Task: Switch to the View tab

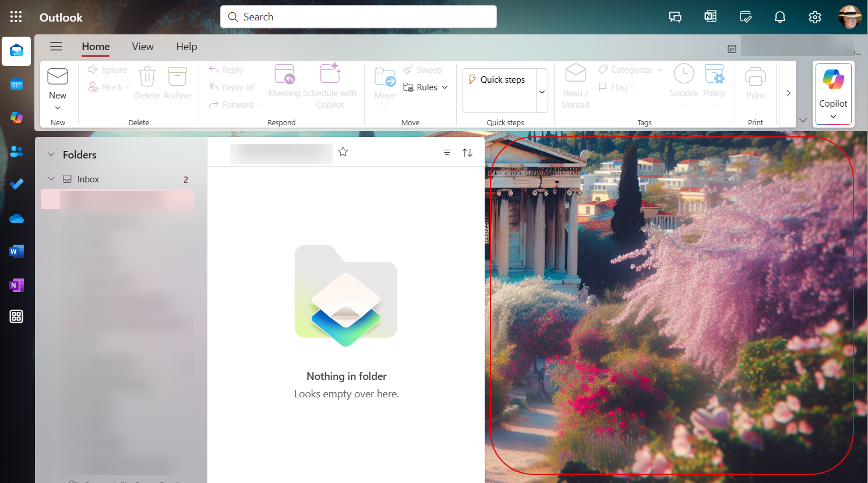Action: 142,46
